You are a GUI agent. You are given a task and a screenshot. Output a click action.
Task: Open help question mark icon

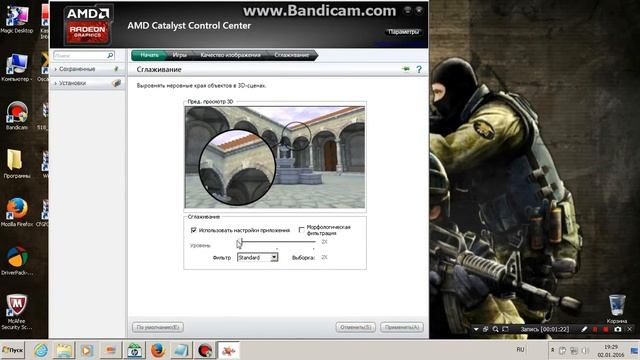pyautogui.click(x=419, y=69)
